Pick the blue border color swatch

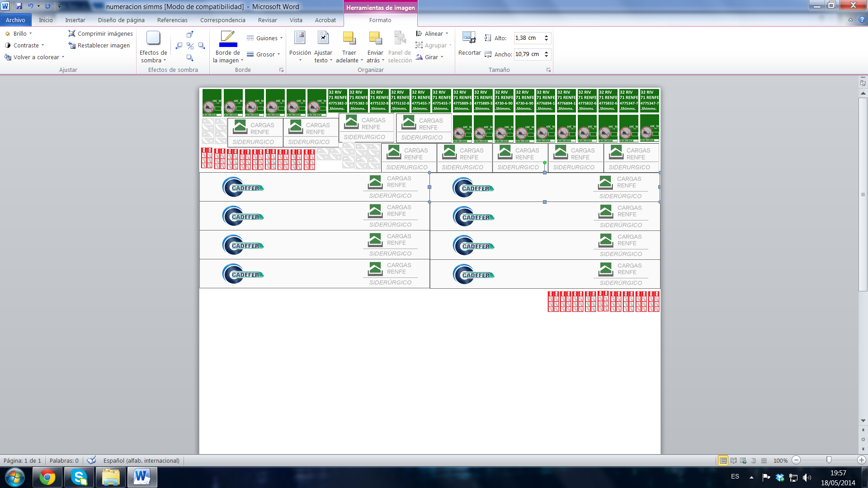pos(228,44)
